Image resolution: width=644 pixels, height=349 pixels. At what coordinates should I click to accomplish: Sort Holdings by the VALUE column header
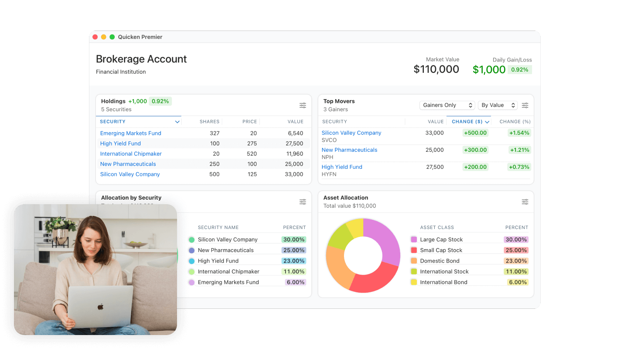tap(296, 121)
